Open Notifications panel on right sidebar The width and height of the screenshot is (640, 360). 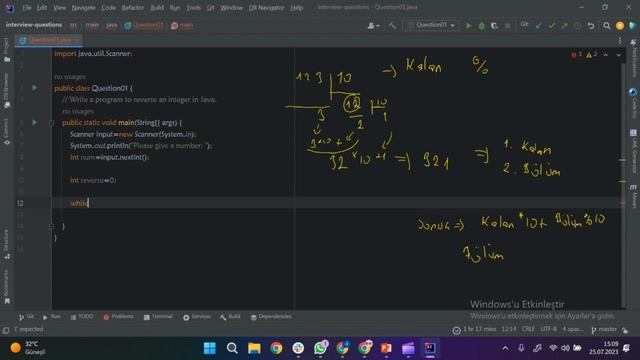pos(633,58)
